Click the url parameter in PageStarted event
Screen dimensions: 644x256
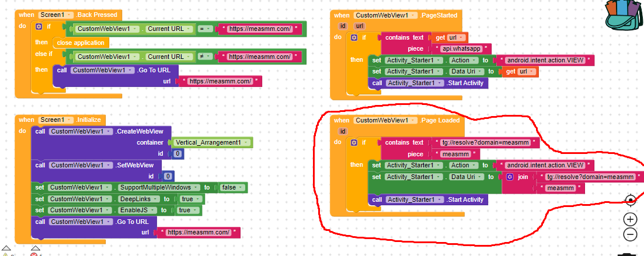tap(359, 26)
